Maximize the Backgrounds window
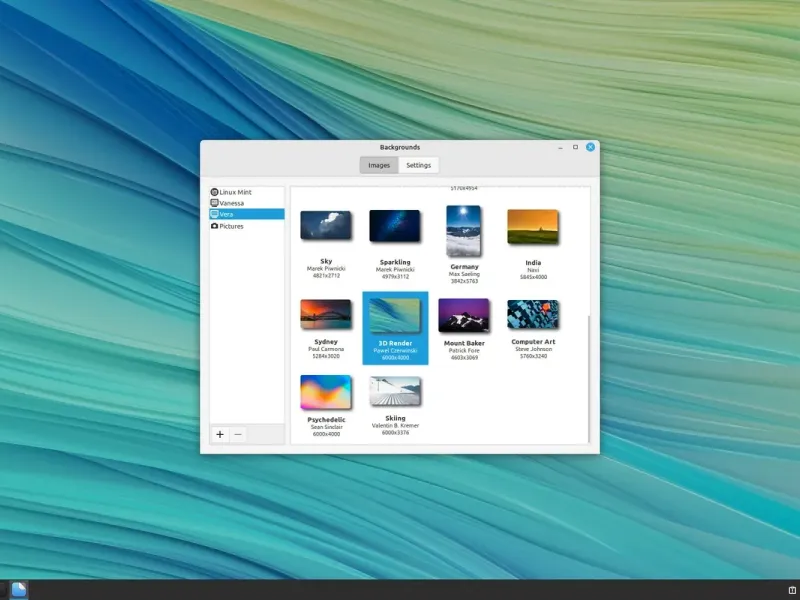 (575, 147)
